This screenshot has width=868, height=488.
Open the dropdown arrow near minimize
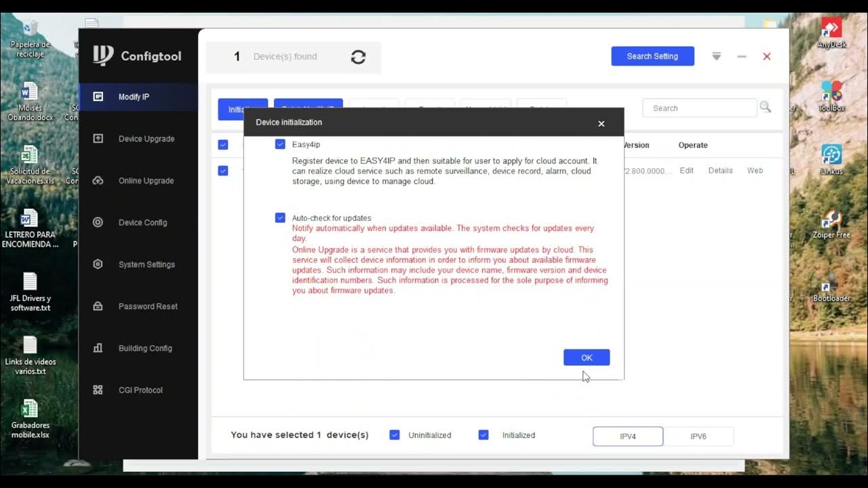(x=716, y=56)
